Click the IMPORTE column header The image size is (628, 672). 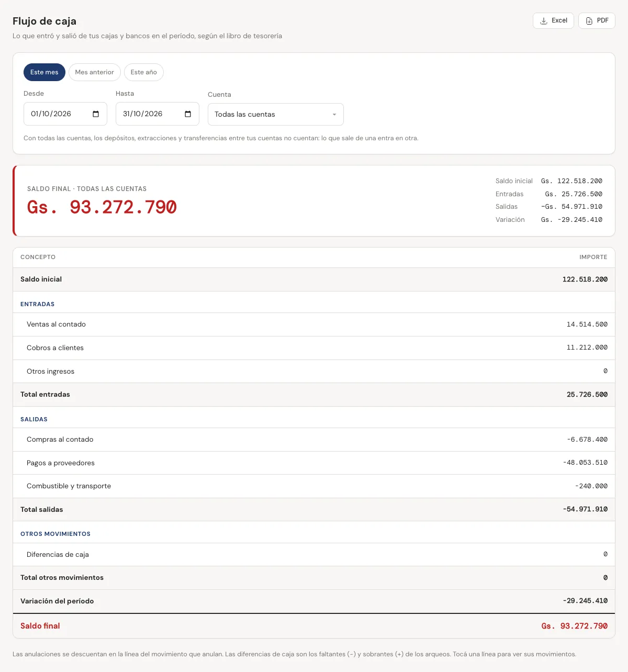click(593, 257)
